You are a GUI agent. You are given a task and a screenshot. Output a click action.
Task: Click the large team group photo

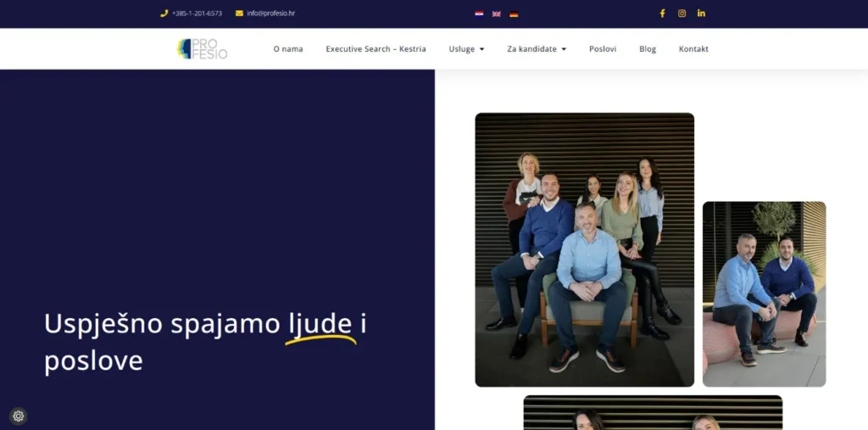point(584,249)
